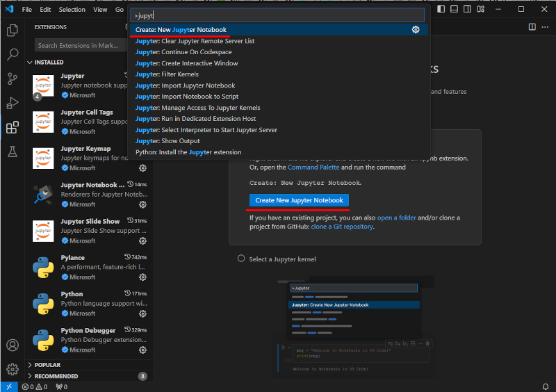This screenshot has height=392, width=556.
Task: Open the Accounts icon in activity bar
Action: (x=13, y=345)
